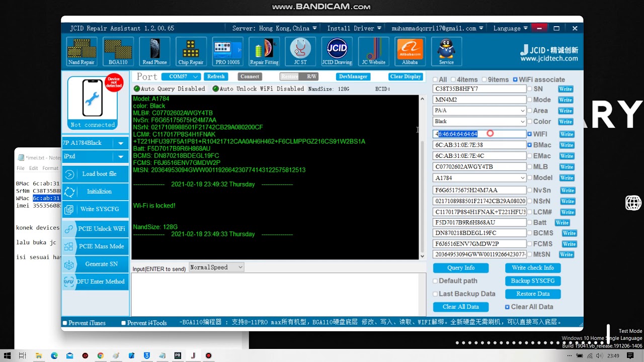Open the Language dropdown
The height and width of the screenshot is (362, 644).
click(x=511, y=28)
